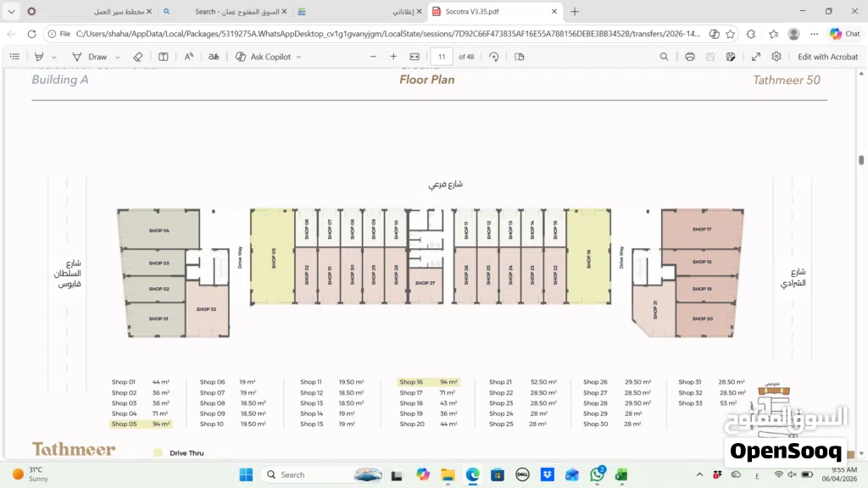Click the Enter full screen icon
The height and width of the screenshot is (488, 868).
pyautogui.click(x=755, y=57)
